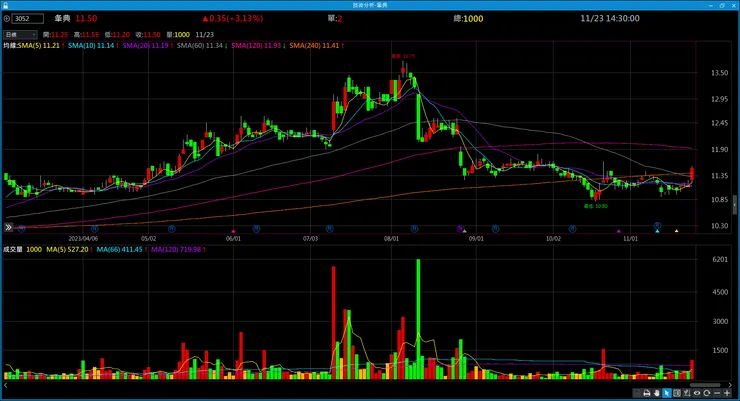740x401 pixels.
Task: Click the MA(5) 527.20 volume label
Action: pyautogui.click(x=67, y=250)
